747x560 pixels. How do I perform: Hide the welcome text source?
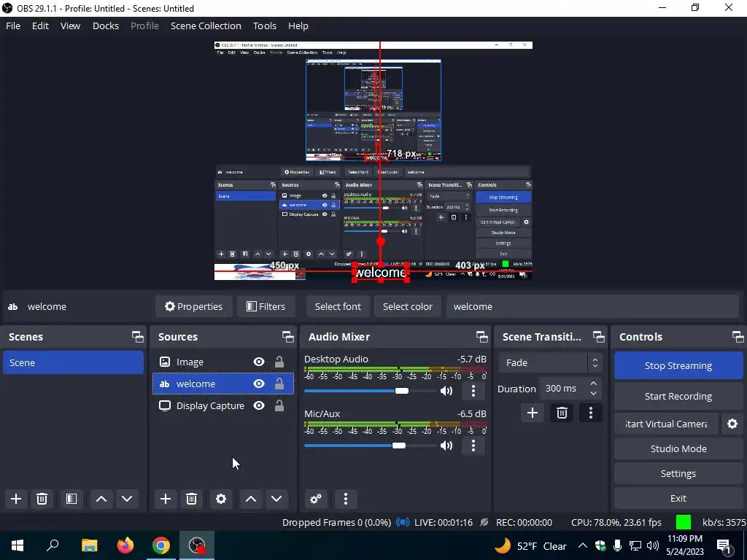(x=259, y=384)
